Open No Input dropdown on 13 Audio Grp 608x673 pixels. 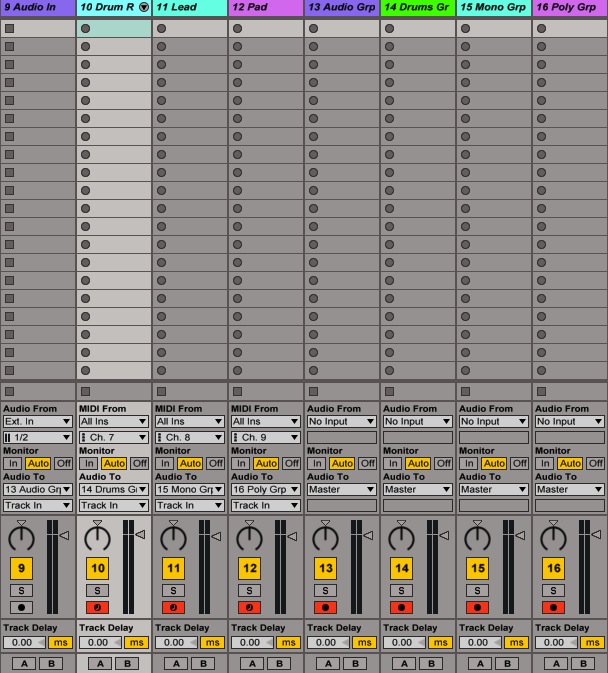(x=342, y=421)
